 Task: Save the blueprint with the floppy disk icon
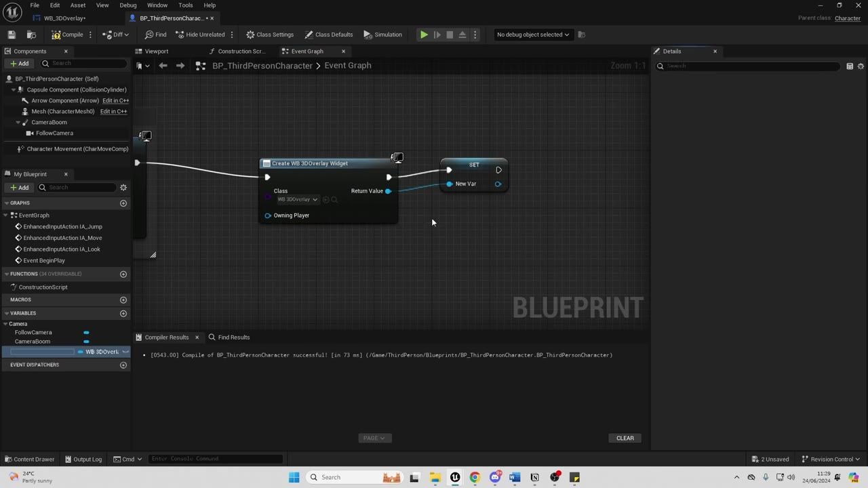[x=12, y=35]
